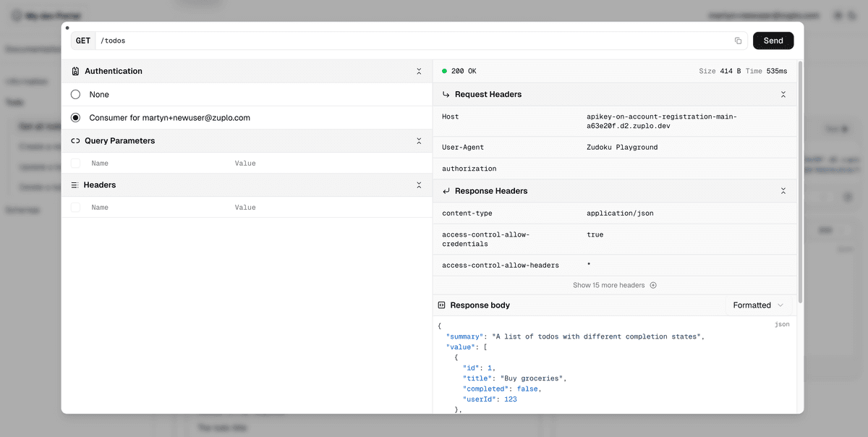Click the "completed": false line
The height and width of the screenshot is (437, 868).
[502, 389]
